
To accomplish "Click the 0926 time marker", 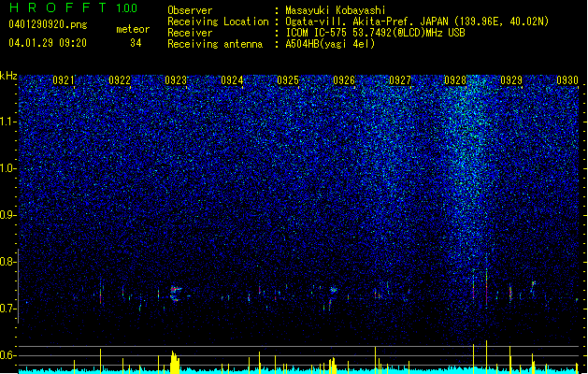I will [x=344, y=80].
